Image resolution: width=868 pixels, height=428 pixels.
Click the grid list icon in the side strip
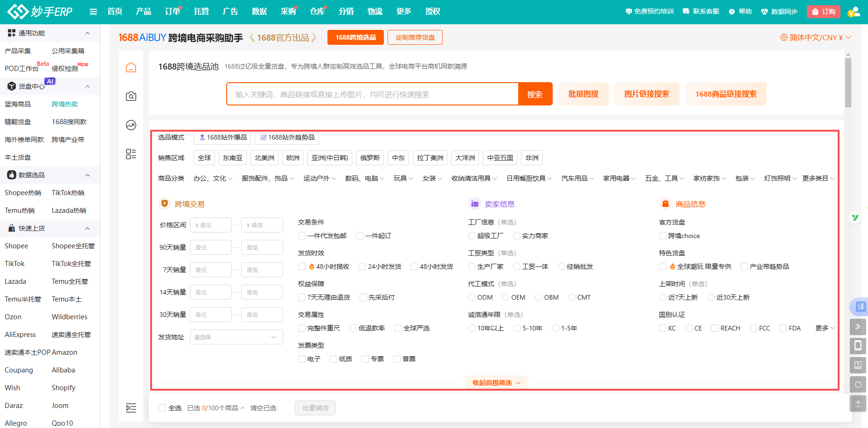coord(131,154)
